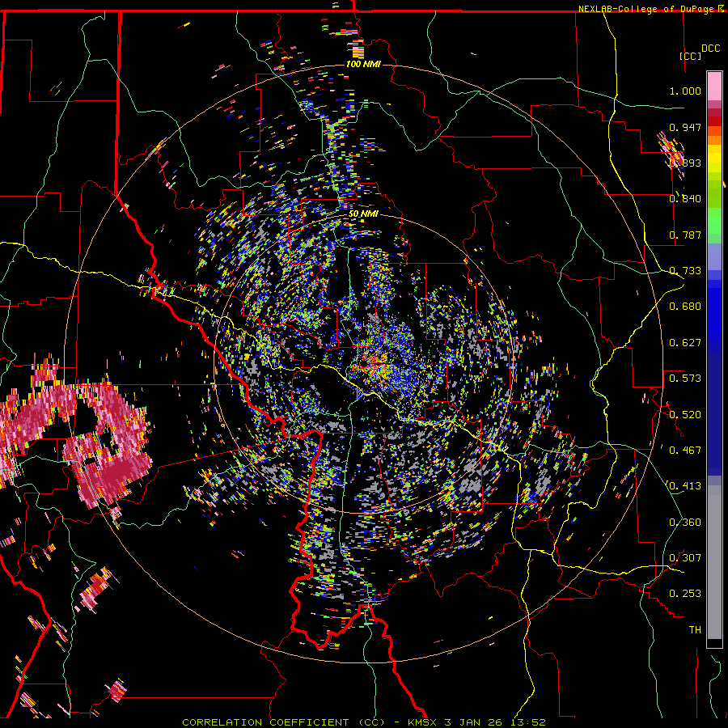Click the 0.520 scale value
This screenshot has height=728, width=728.
click(685, 415)
